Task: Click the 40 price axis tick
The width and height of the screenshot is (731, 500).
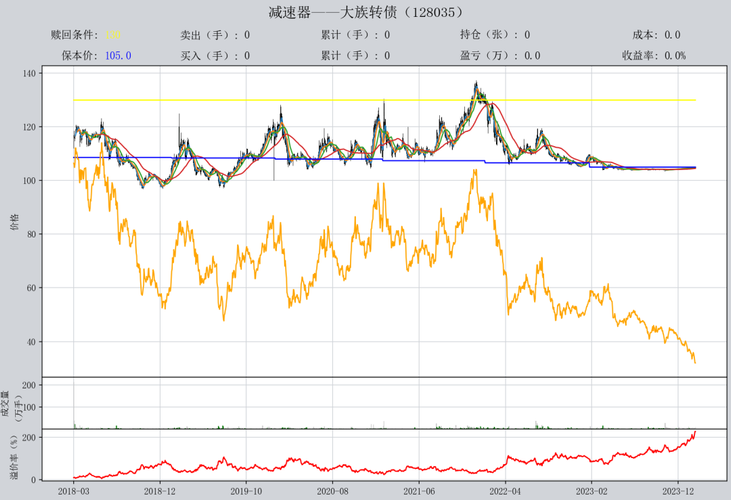Action: (31, 342)
